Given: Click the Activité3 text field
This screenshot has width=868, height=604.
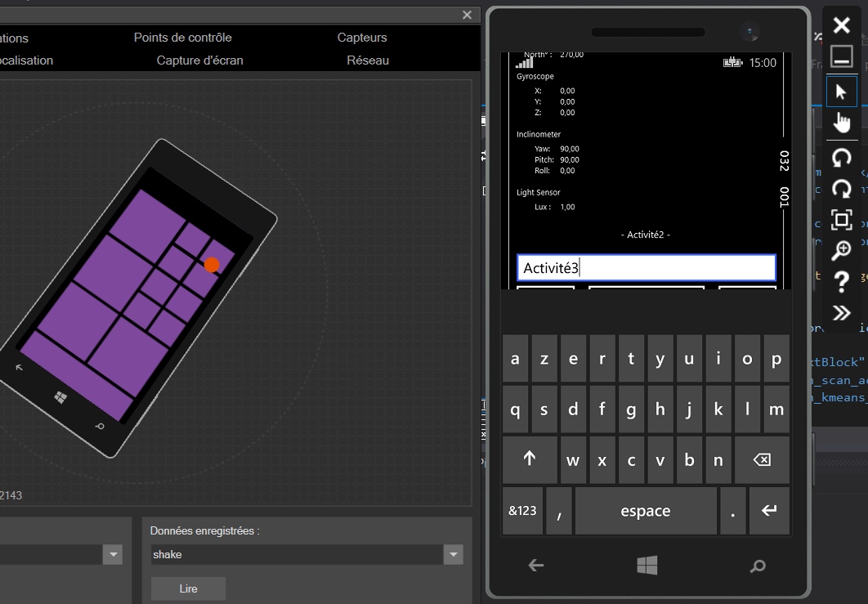Looking at the screenshot, I should click(646, 268).
